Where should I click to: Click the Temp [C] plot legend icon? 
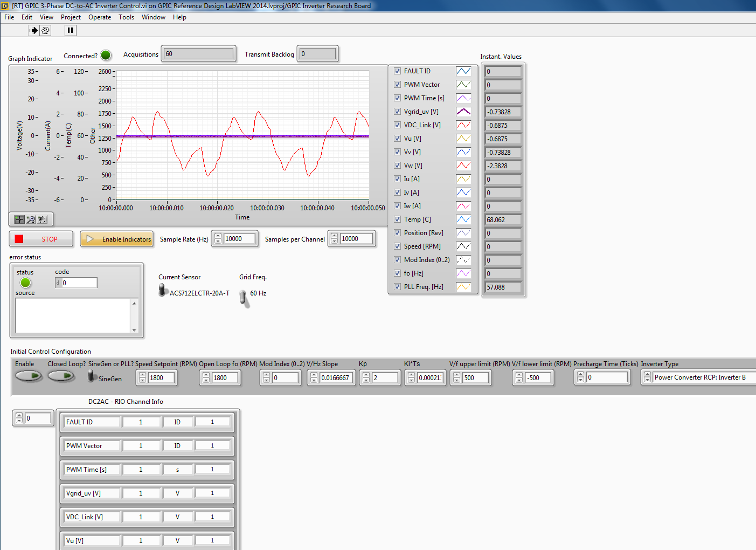coord(463,219)
